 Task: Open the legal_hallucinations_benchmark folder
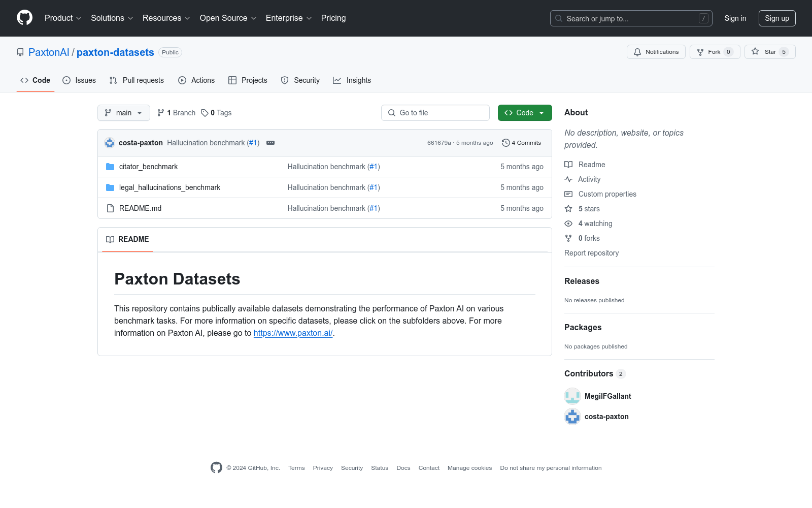tap(170, 187)
